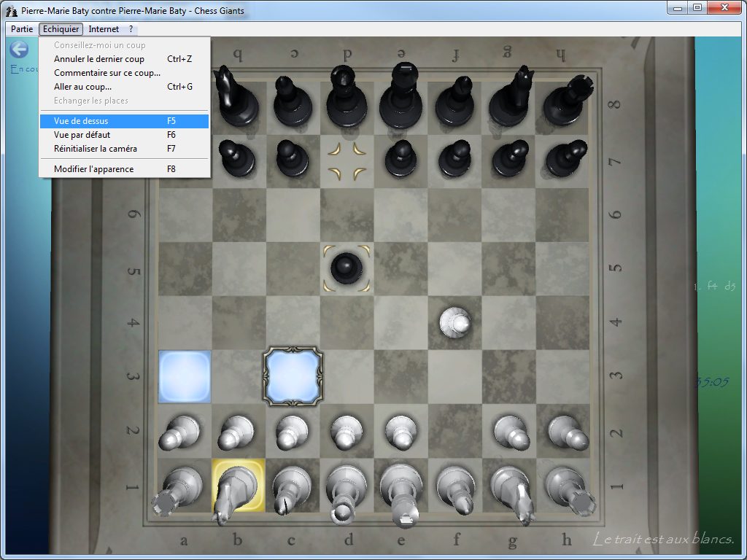The image size is (747, 560).
Task: Click the black pawn on d5
Action: click(x=347, y=268)
